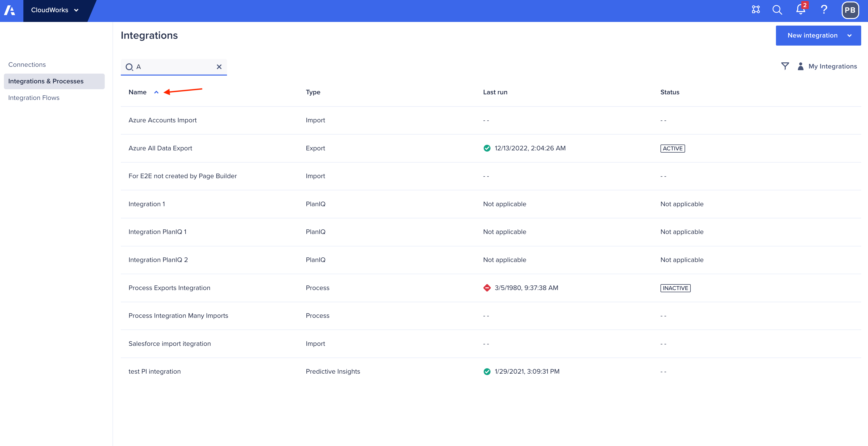Clear the search field with X

click(x=219, y=67)
